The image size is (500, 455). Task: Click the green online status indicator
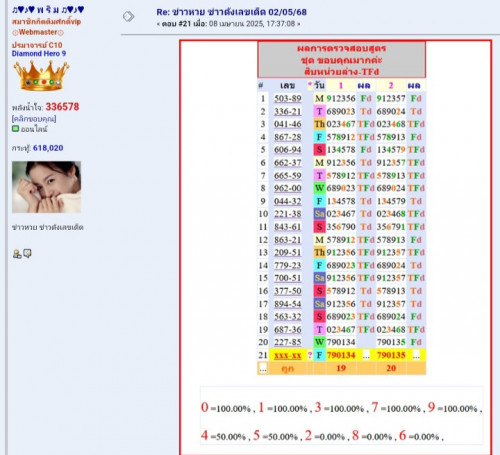pyautogui.click(x=15, y=128)
